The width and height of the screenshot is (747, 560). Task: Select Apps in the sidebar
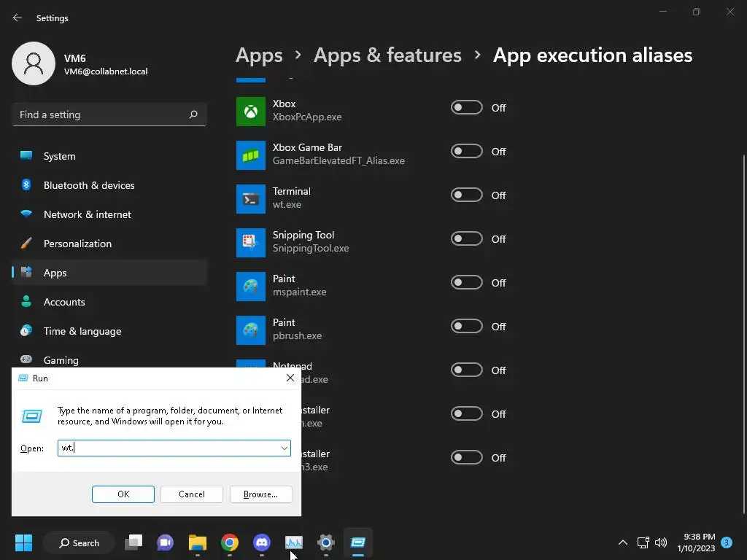click(x=109, y=273)
